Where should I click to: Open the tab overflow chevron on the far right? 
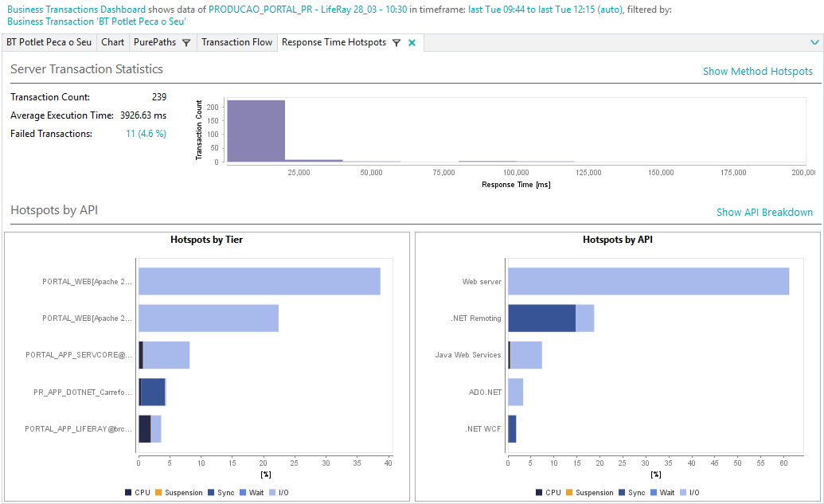tap(816, 42)
